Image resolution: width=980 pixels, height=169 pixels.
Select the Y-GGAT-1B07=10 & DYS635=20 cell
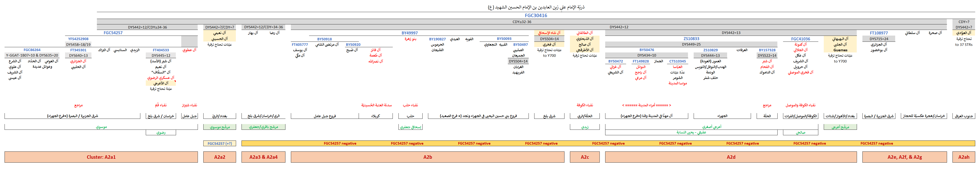point(32,56)
